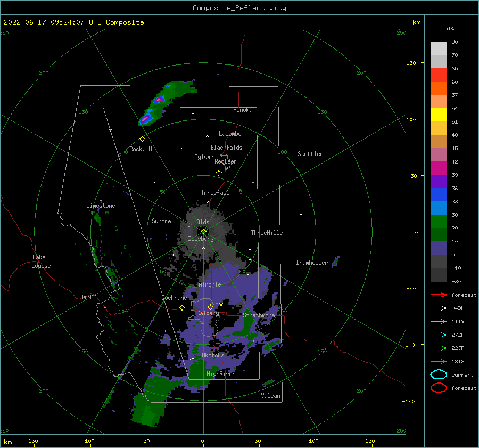Click the radar site marker at Olds
The width and height of the screenshot is (479, 448).
pos(203,232)
